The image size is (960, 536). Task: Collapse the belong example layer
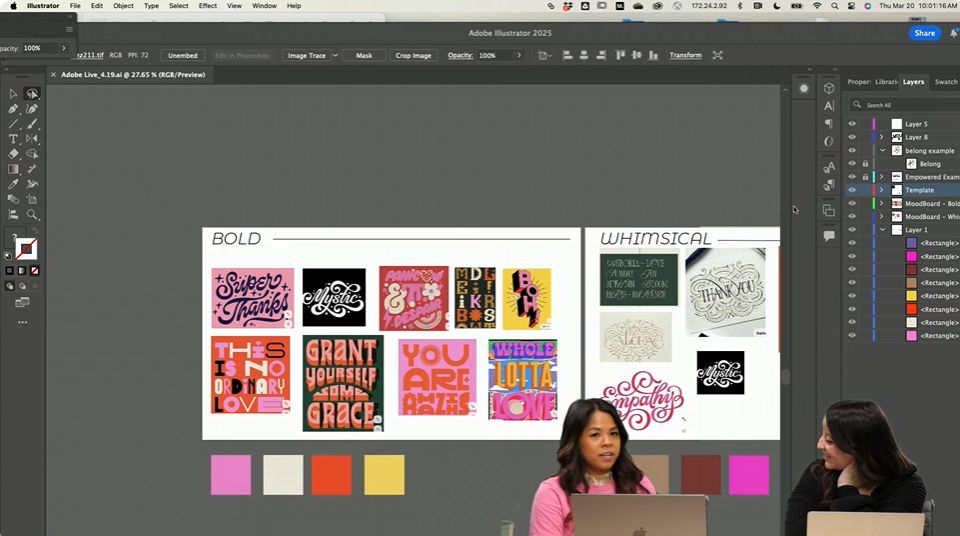tap(882, 150)
